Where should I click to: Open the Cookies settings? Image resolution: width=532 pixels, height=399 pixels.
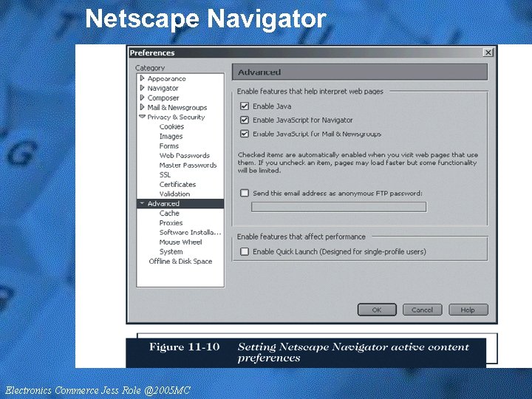pyautogui.click(x=171, y=126)
